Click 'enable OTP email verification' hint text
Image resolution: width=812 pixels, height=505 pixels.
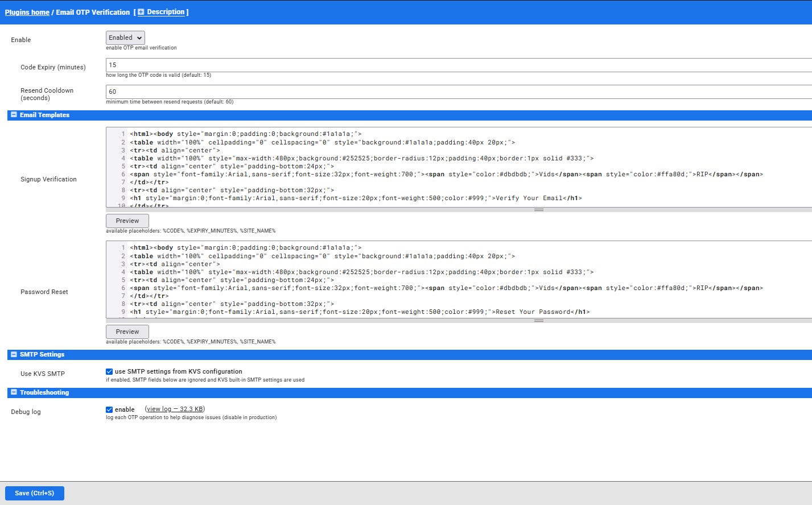click(x=141, y=48)
